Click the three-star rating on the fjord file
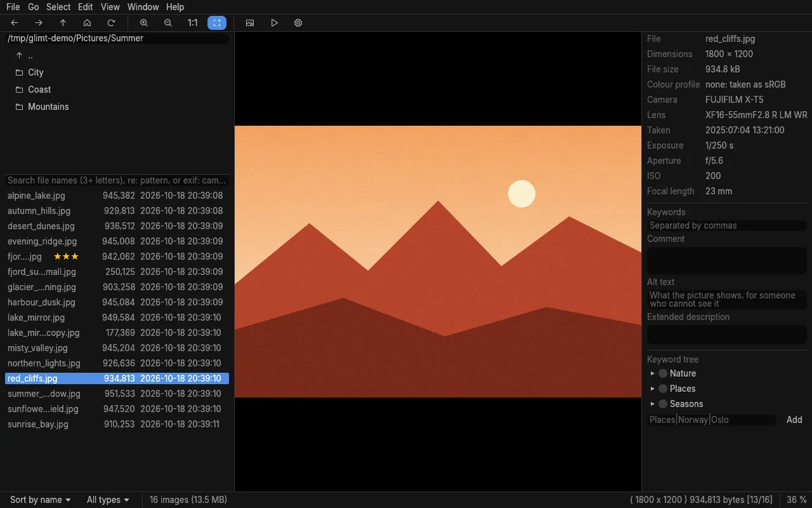 coord(66,257)
